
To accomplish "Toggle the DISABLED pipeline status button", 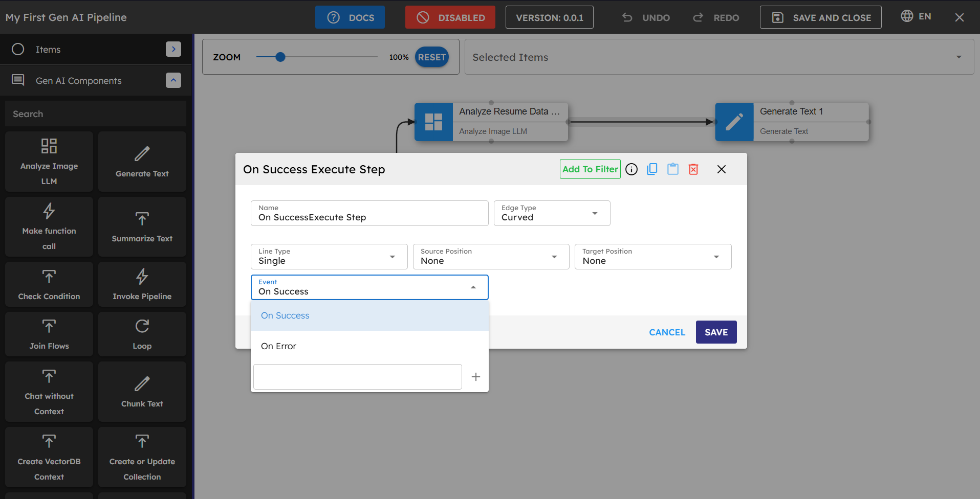I will (x=450, y=17).
